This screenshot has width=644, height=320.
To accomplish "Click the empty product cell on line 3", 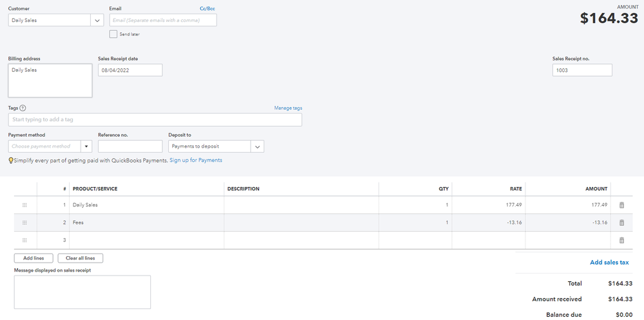I will [146, 240].
